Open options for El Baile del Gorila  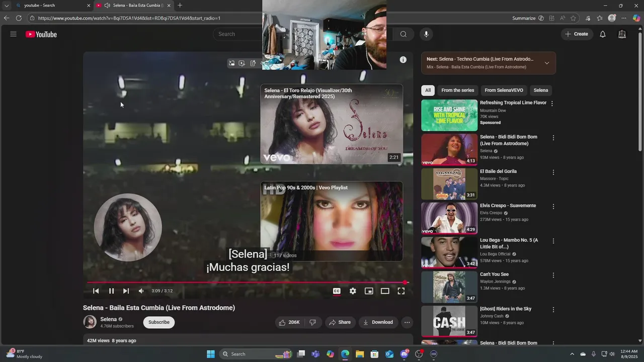tap(553, 172)
